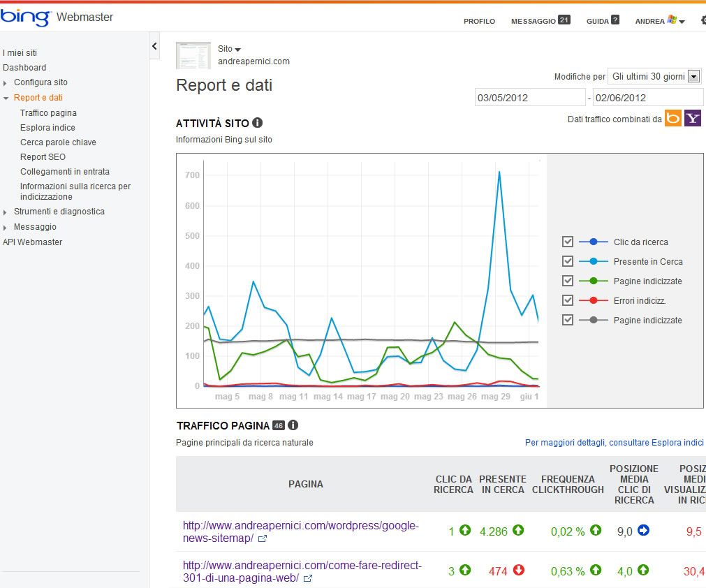This screenshot has width=706, height=588.
Task: Click the Messaggio notification badge showing 21
Action: point(564,20)
